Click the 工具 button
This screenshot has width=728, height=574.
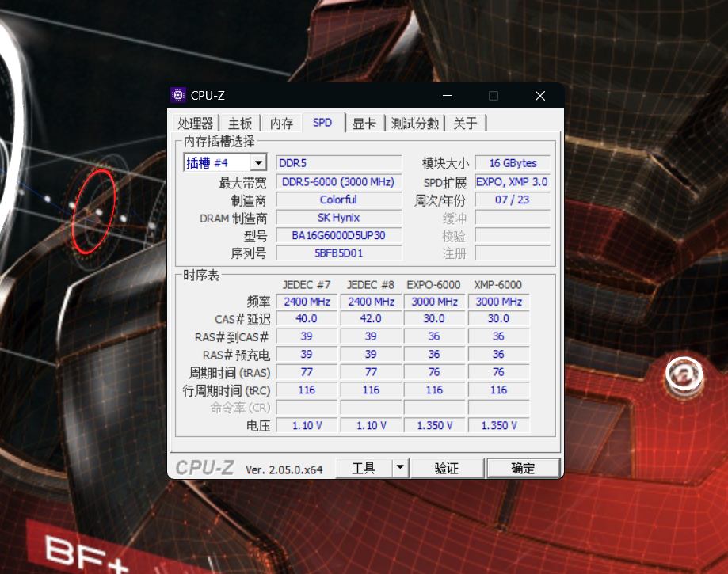(x=364, y=468)
